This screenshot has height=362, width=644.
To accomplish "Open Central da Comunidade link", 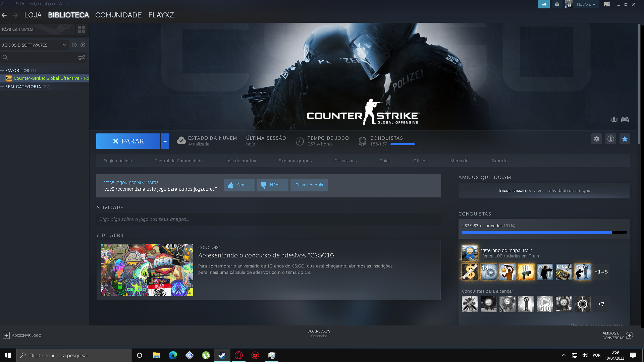I will 178,161.
